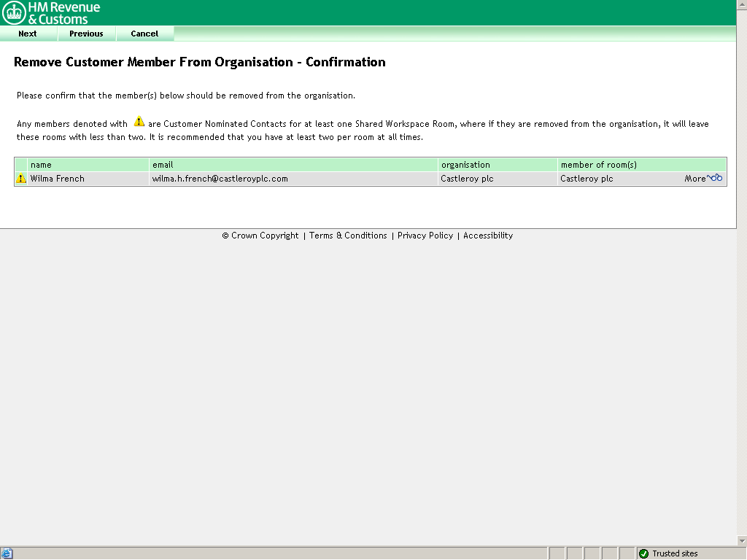Click the organisation column header
This screenshot has height=560, width=747.
click(x=465, y=165)
